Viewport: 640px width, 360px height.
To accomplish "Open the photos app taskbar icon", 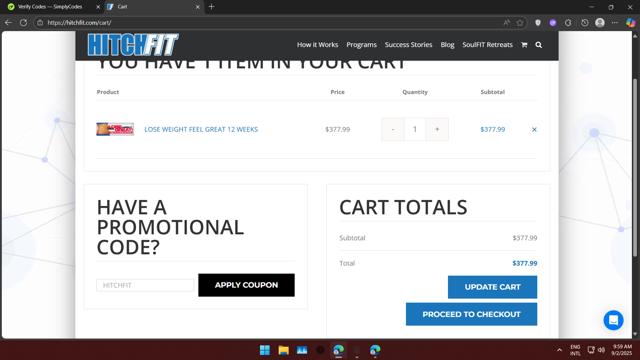I will [302, 350].
